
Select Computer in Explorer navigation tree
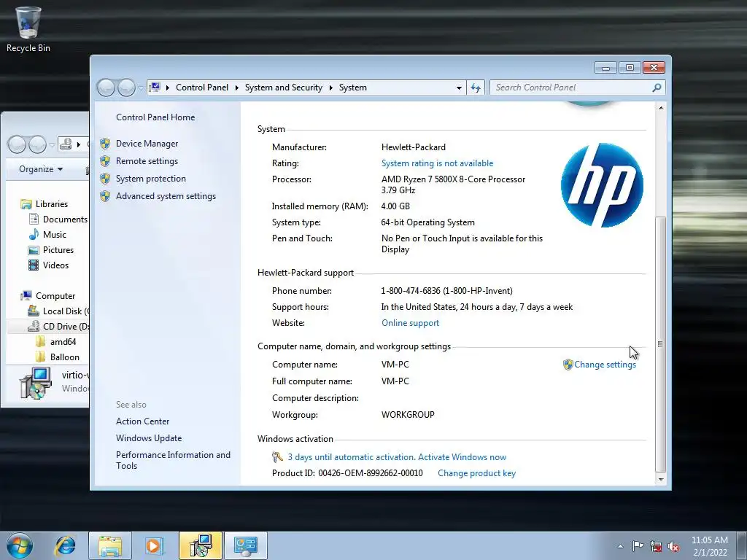pos(55,296)
